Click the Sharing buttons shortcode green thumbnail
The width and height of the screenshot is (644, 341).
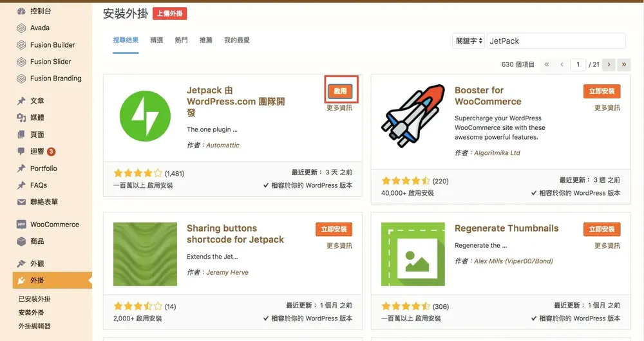(x=145, y=254)
